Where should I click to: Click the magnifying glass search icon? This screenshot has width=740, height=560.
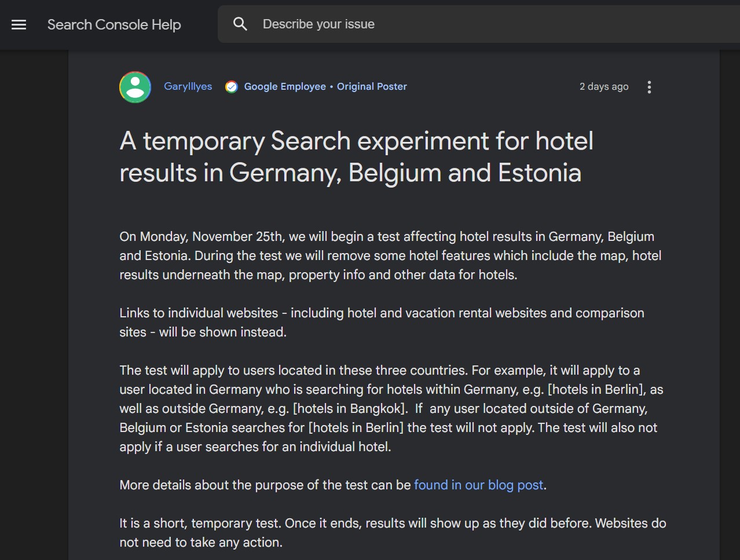pyautogui.click(x=240, y=24)
